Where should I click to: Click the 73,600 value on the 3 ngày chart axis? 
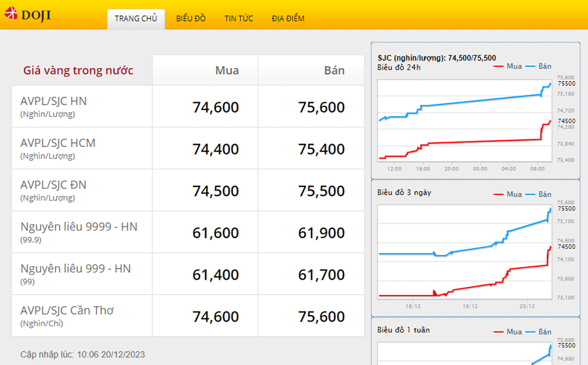[566, 279]
